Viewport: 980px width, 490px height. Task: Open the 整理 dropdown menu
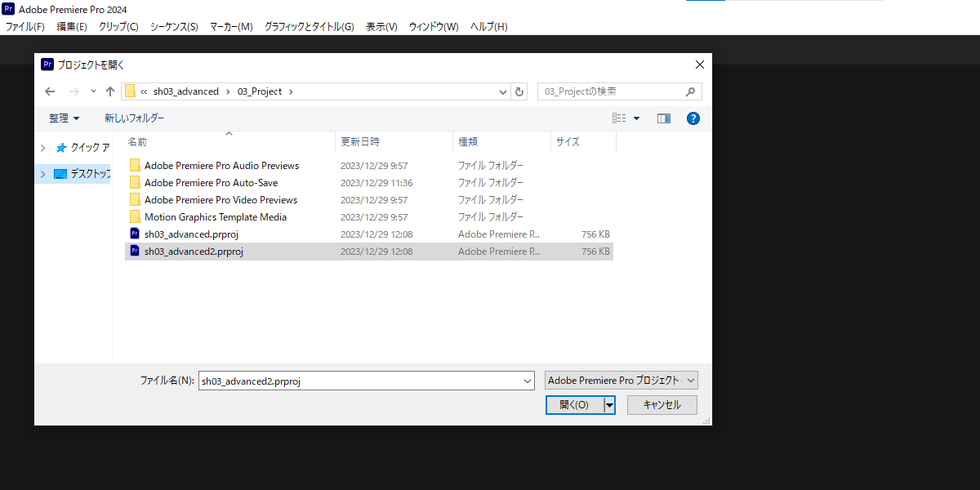65,118
